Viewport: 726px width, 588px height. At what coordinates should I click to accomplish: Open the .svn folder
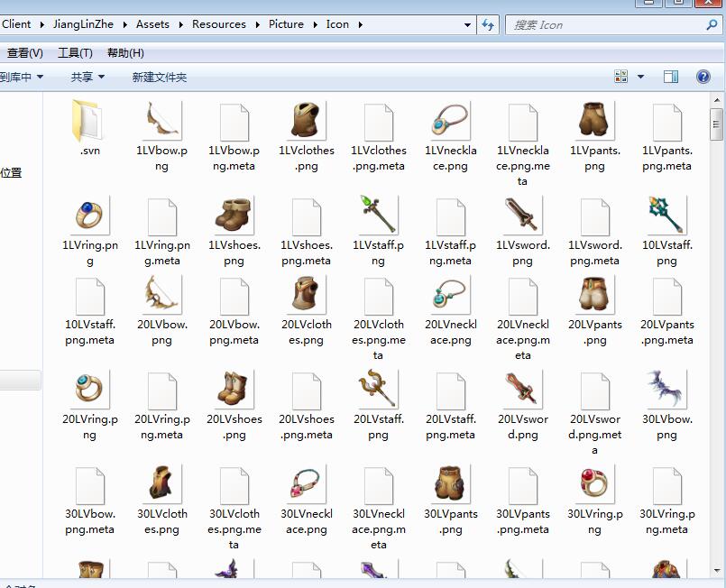pyautogui.click(x=89, y=122)
